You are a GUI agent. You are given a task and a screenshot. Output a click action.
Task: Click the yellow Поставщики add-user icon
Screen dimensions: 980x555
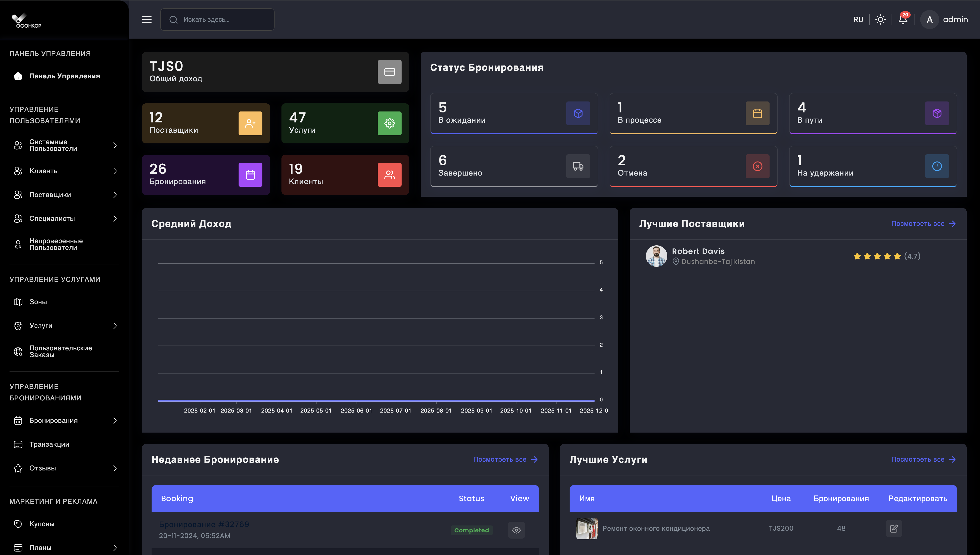(x=250, y=123)
